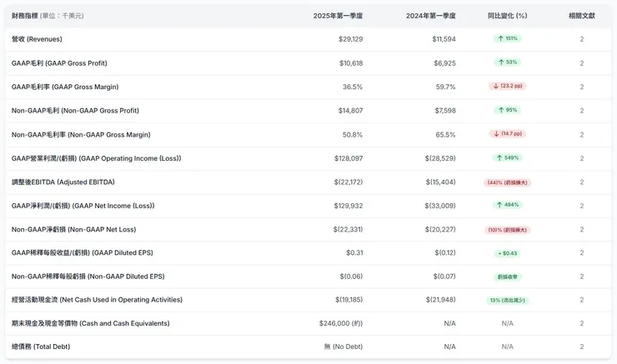Click the Non-GAAP Gross Profit row label

(x=75, y=111)
